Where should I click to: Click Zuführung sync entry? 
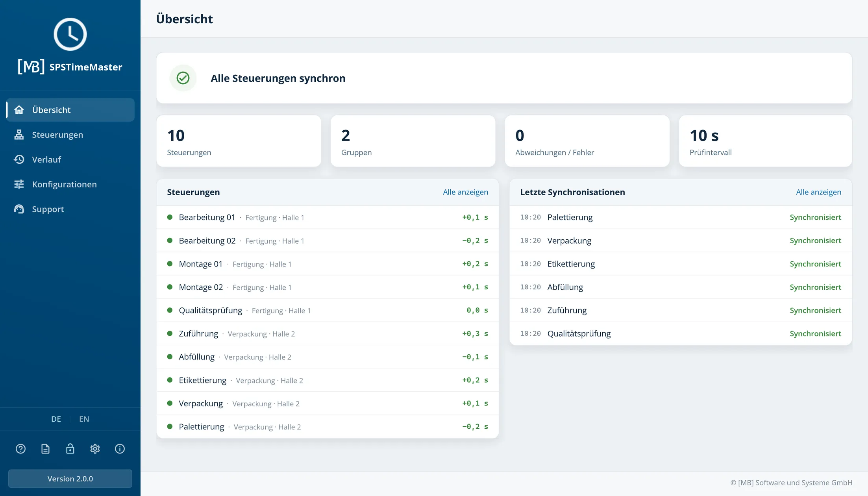click(681, 310)
